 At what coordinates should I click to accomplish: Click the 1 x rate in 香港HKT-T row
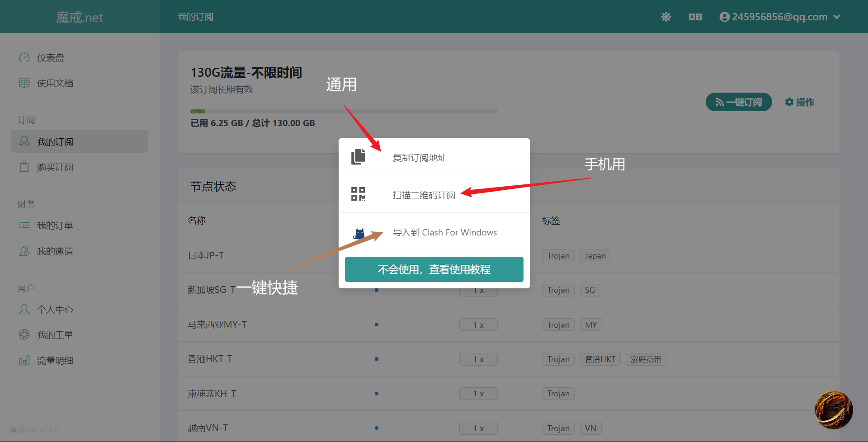coord(478,359)
